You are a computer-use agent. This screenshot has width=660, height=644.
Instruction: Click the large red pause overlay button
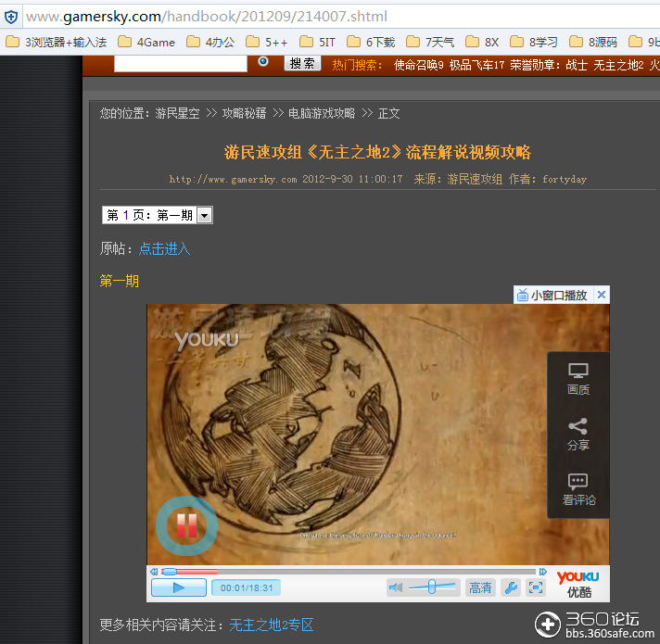(x=187, y=525)
